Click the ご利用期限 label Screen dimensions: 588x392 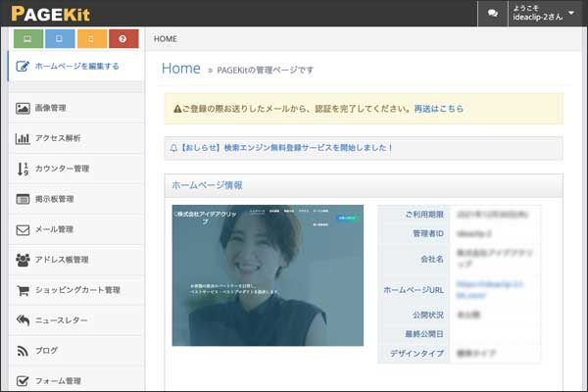coord(424,215)
